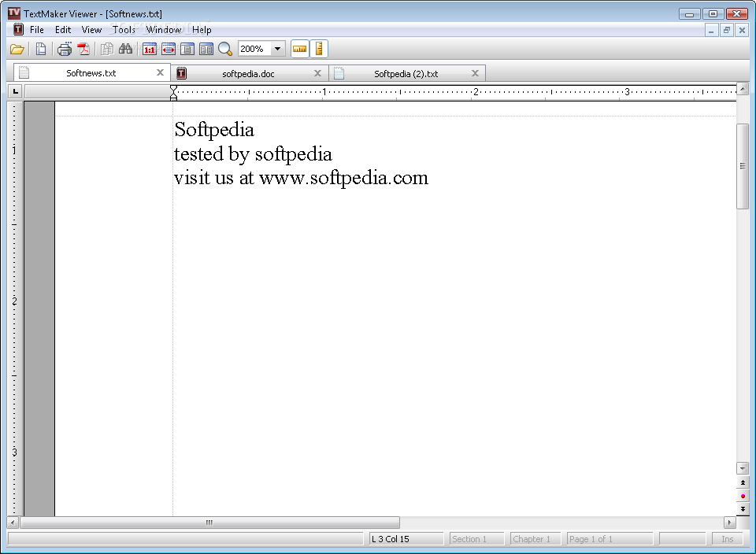The image size is (756, 554).
Task: Click the 'tested by softpedia' line
Action: click(x=253, y=154)
